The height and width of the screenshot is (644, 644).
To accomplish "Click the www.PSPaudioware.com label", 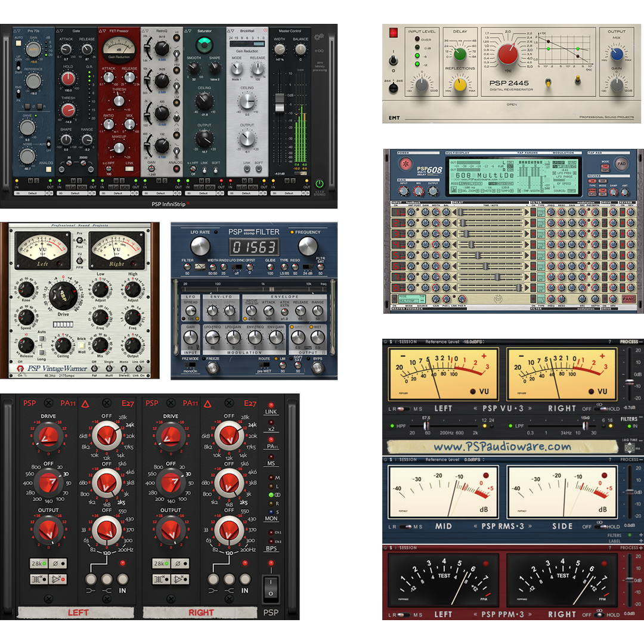I will click(502, 447).
